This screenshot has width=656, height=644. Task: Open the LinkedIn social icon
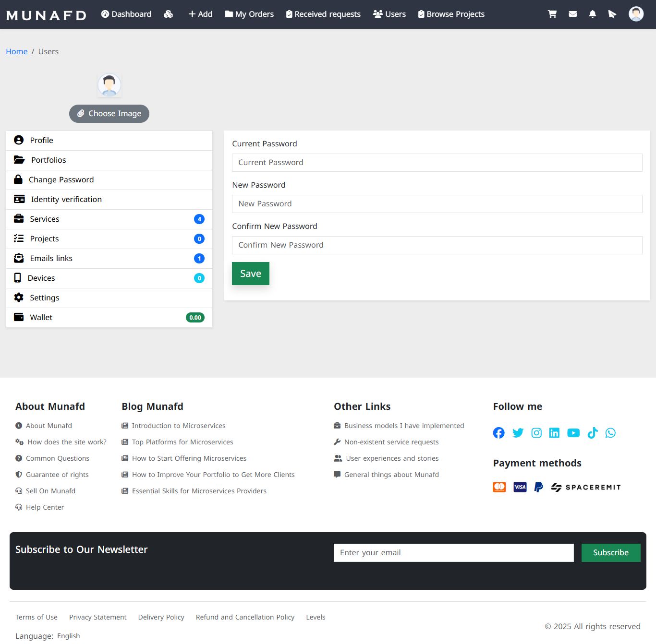(554, 433)
